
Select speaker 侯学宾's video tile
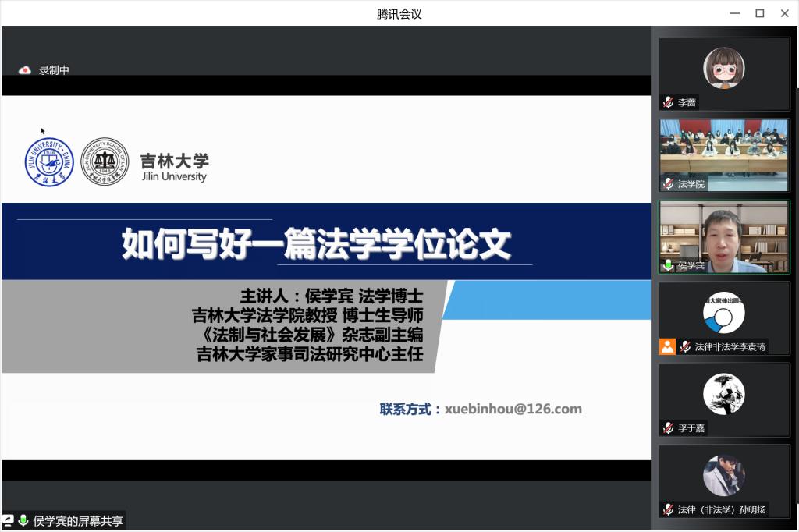coord(723,234)
